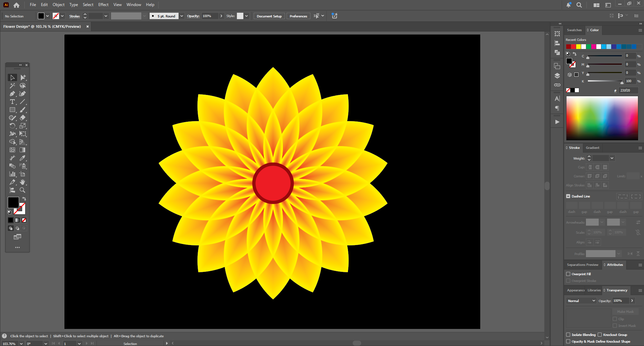Toggle the Dashed Line checkbox

tap(568, 196)
